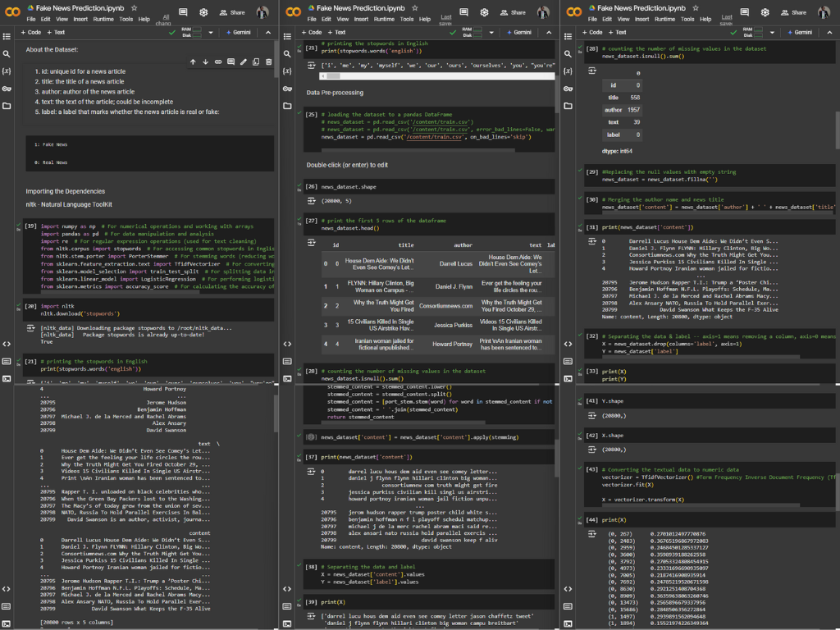This screenshot has height=630, width=840.
Task: Add a Code cell in right notebook
Action: (x=592, y=33)
